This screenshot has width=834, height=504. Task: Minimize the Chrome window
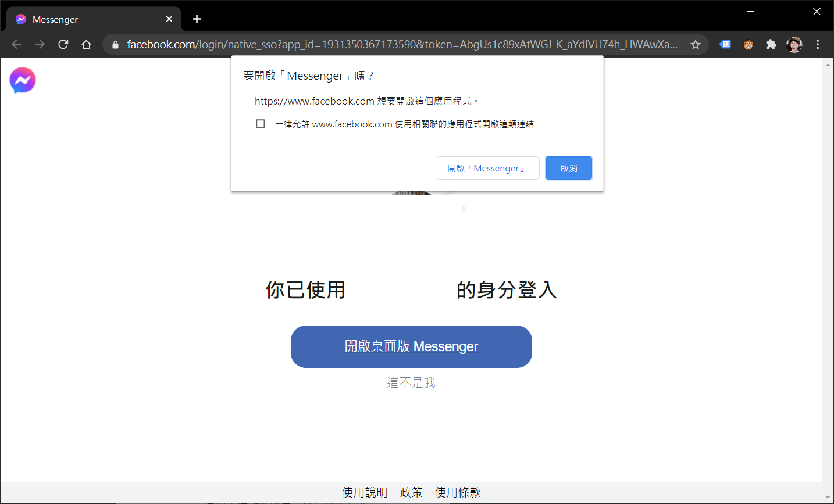[750, 12]
